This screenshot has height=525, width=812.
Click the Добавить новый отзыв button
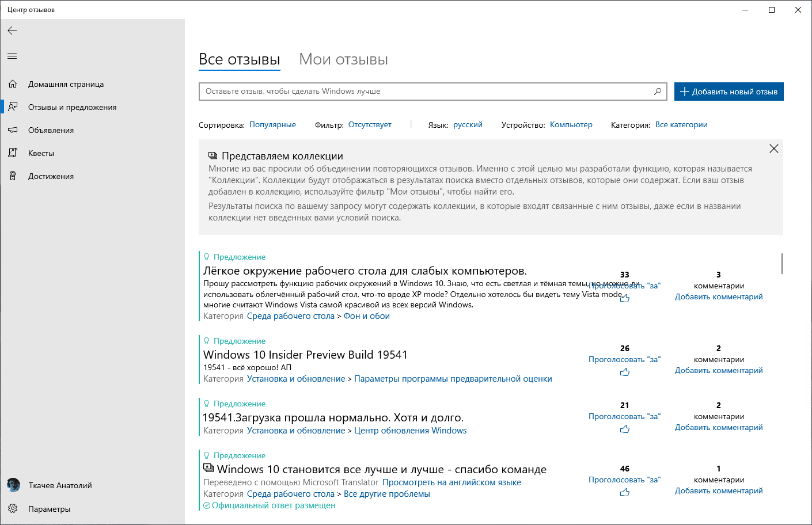729,92
